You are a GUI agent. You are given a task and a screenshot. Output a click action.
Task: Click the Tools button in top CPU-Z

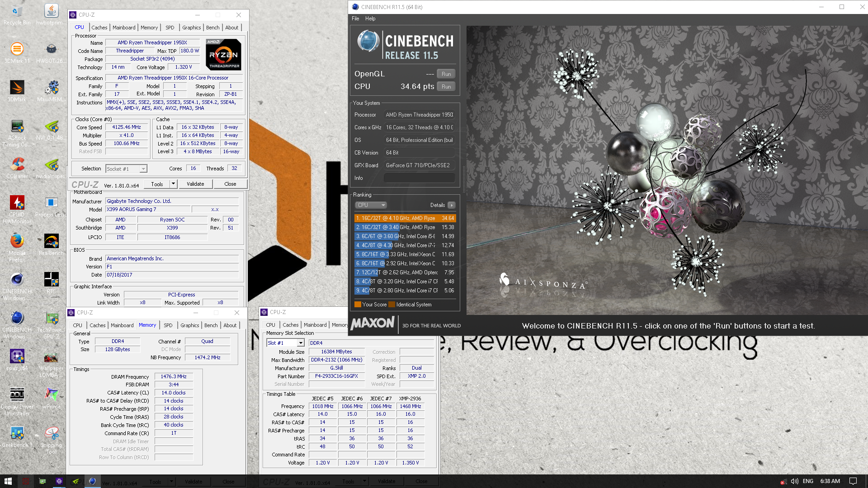[x=157, y=184]
